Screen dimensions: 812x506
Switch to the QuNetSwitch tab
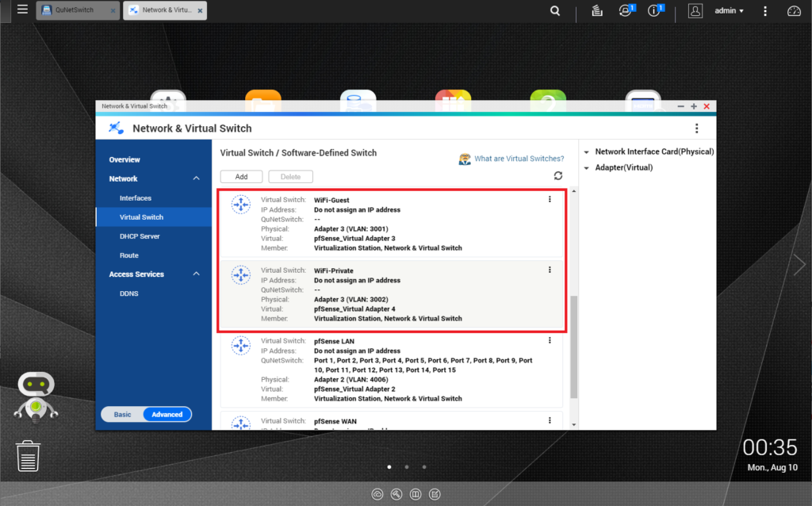coord(74,10)
